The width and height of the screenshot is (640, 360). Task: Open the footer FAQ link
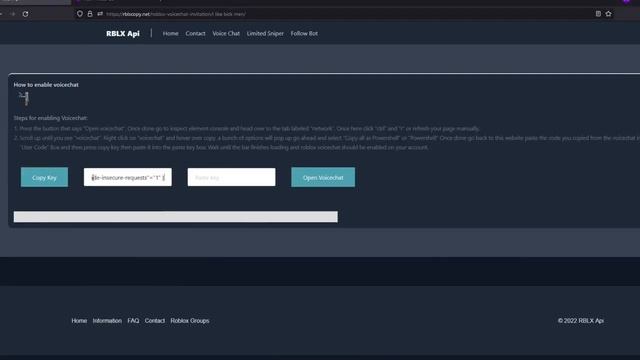click(133, 321)
